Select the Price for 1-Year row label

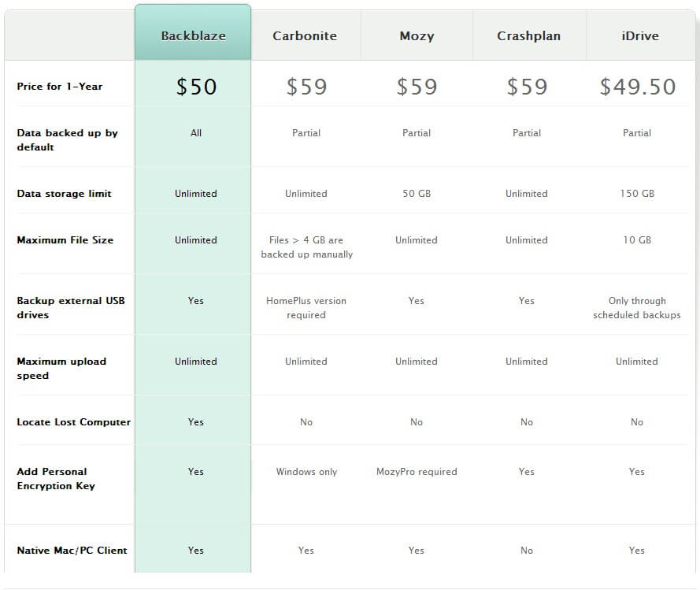point(60,87)
